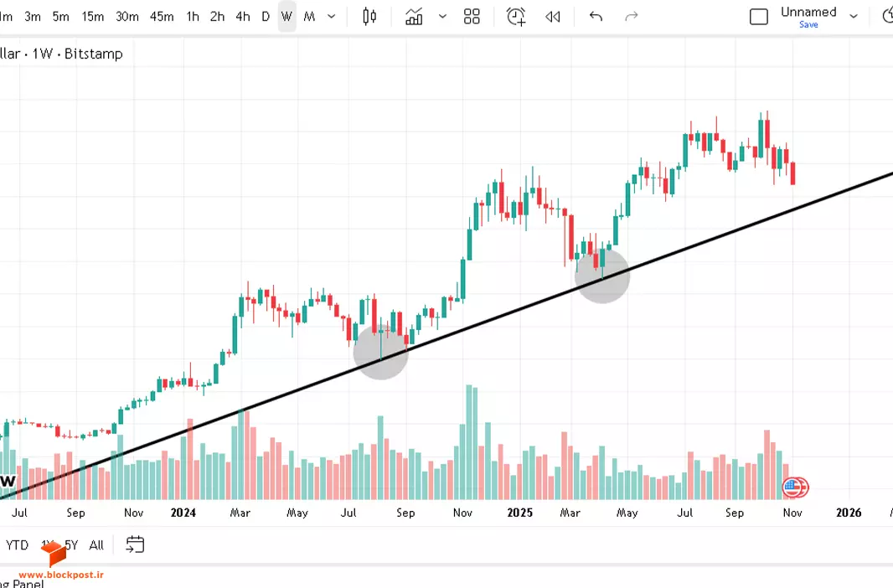Click the symbol title 1W Bitstamp legend
This screenshot has width=893, height=588.
pos(61,54)
